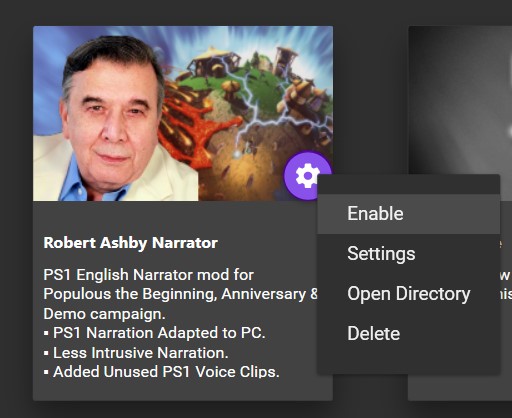Viewport: 512px width, 418px height.
Task: Click the 'Demo campaign.' text line
Action: [104, 314]
